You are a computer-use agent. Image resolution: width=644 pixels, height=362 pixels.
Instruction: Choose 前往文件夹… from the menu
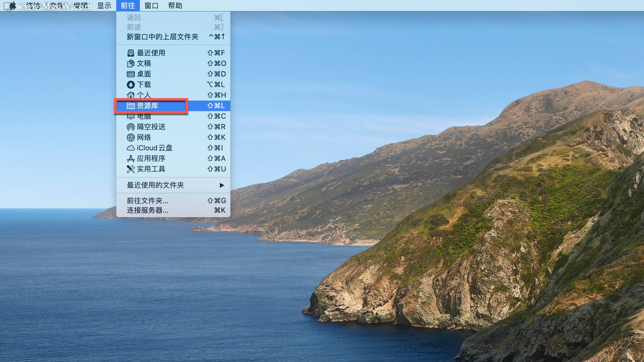[x=147, y=201]
